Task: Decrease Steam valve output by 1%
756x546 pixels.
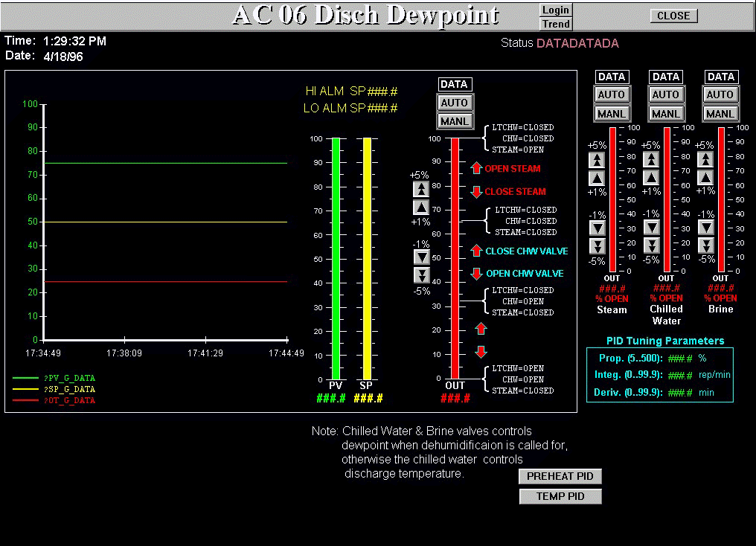Action: 597,228
